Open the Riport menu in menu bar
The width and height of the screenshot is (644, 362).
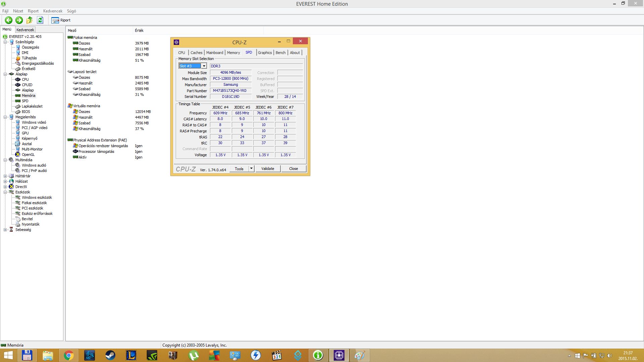coord(33,11)
